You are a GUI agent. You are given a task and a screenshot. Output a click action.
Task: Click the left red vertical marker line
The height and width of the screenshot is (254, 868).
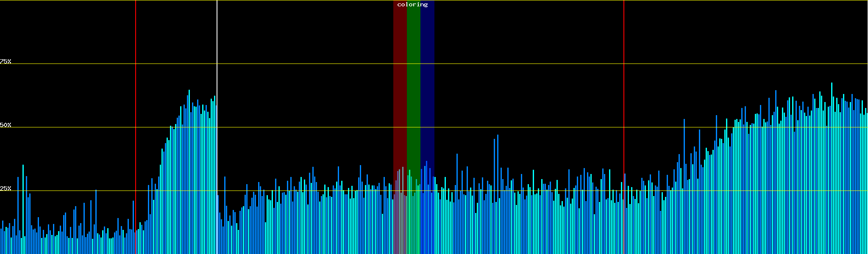click(136, 42)
